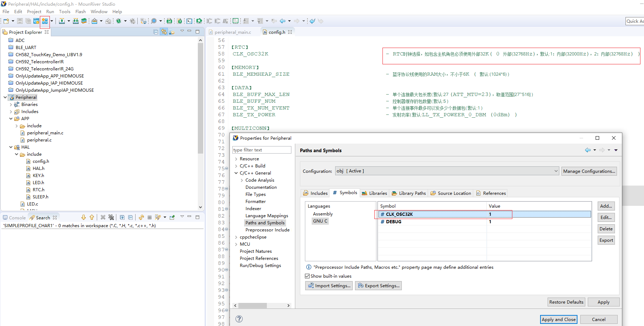Expand the Binaries folder
This screenshot has width=644, height=326.
(x=11, y=105)
